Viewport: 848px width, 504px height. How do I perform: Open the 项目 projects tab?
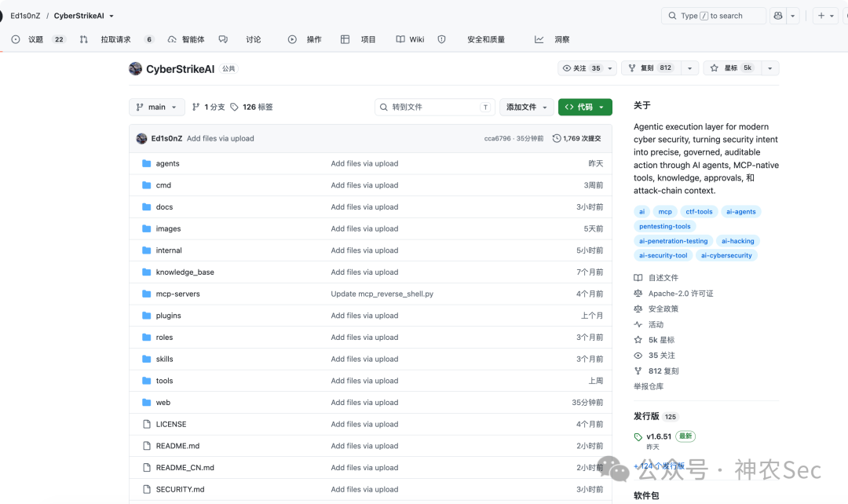(x=358, y=39)
